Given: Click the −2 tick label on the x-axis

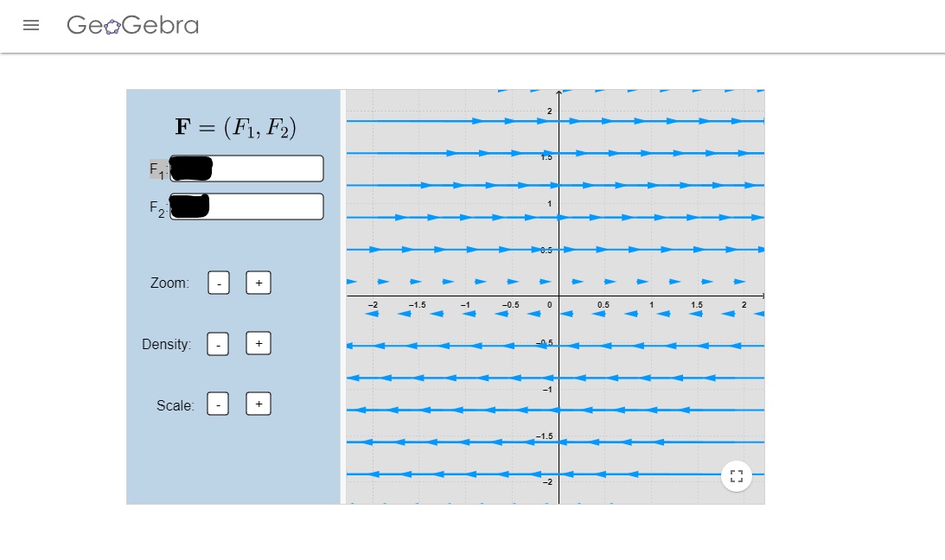Looking at the screenshot, I should 373,305.
